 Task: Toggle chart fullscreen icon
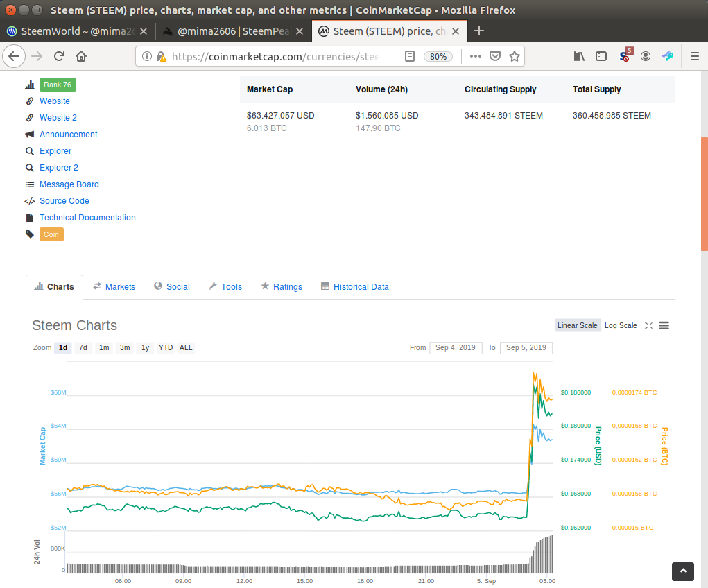[649, 325]
